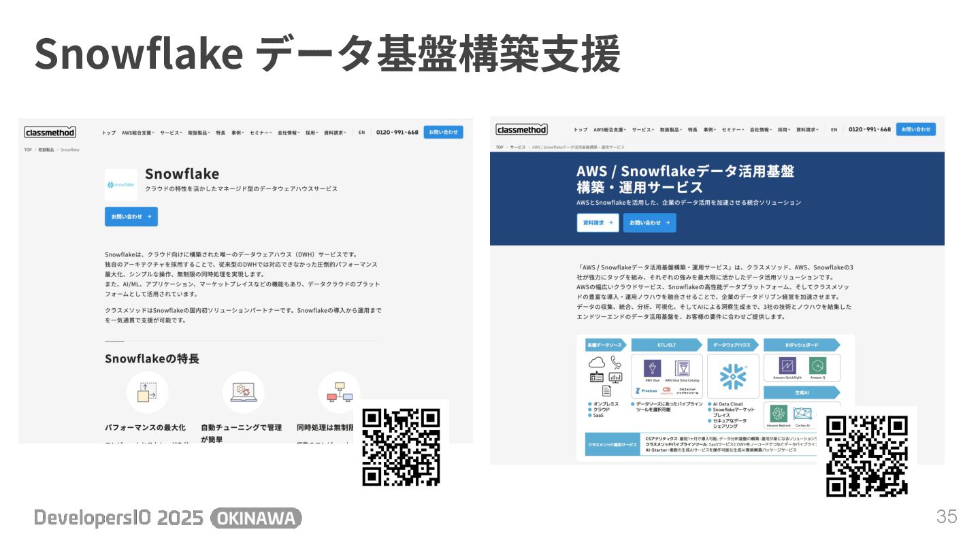Click the CS Analytics logo in ETL/ELT box
This screenshot has height=551, width=980.
tap(667, 391)
